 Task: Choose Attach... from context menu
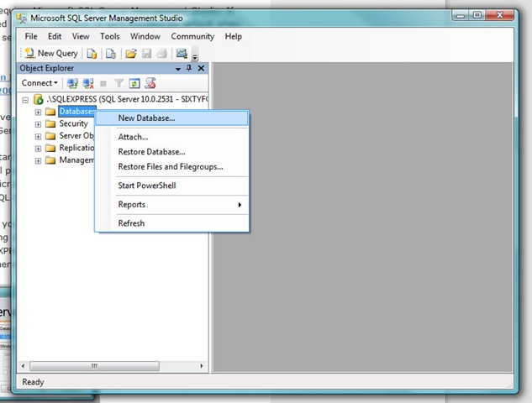171,137
